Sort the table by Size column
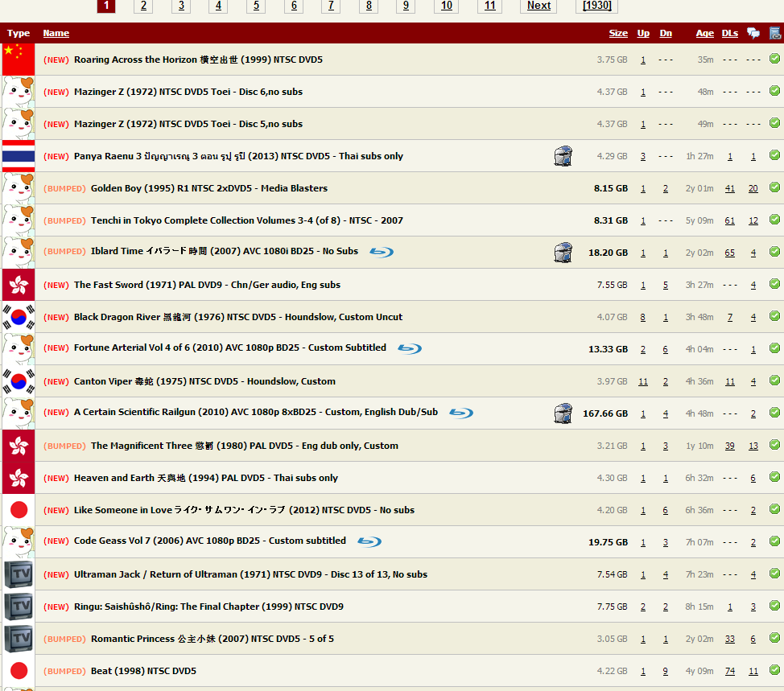Viewport: 784px width, 691px height. click(618, 33)
